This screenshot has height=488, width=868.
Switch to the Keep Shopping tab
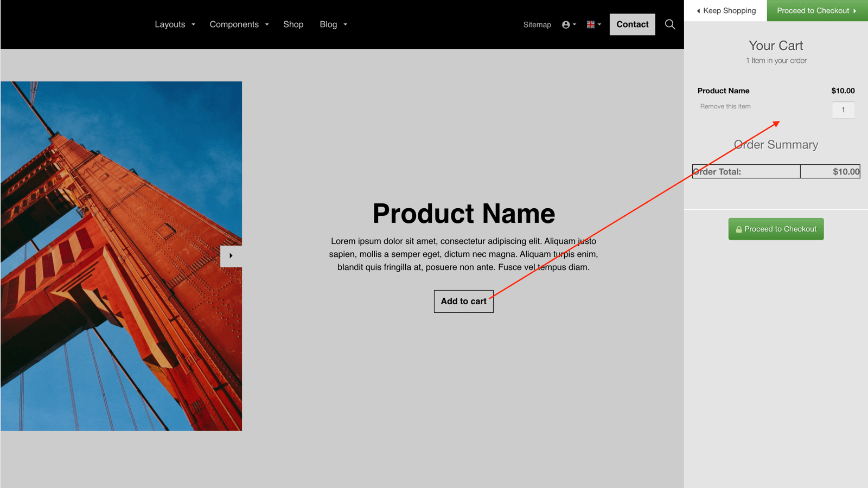tap(725, 10)
